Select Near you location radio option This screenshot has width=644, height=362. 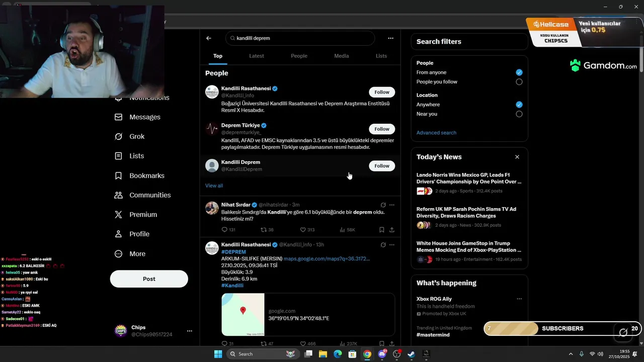click(x=519, y=114)
